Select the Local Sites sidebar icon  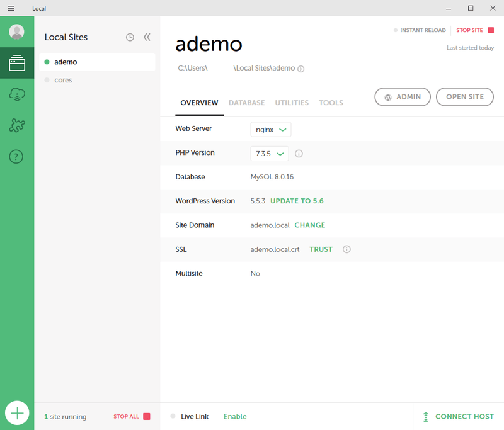(17, 63)
